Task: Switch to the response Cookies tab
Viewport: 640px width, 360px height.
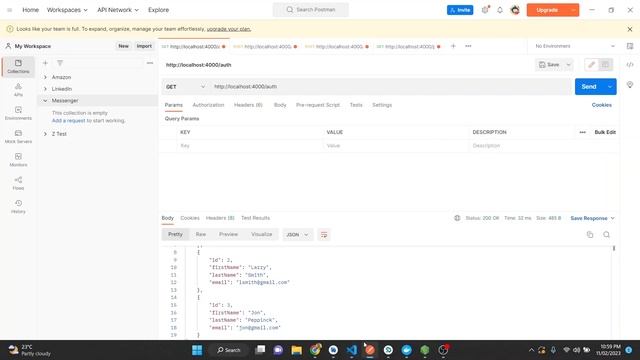Action: (x=190, y=218)
